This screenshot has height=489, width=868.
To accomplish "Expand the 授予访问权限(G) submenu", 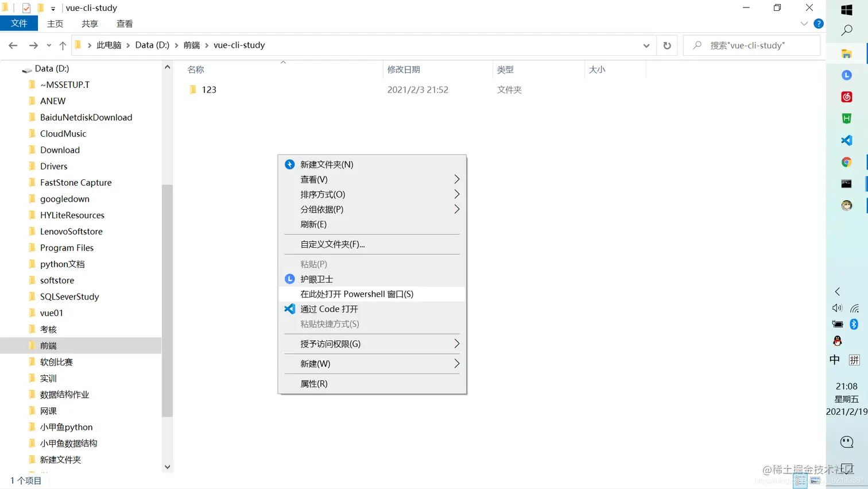I will (457, 344).
